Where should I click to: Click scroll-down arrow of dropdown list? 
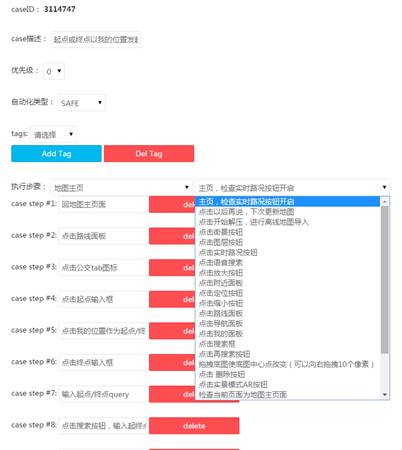(x=385, y=395)
